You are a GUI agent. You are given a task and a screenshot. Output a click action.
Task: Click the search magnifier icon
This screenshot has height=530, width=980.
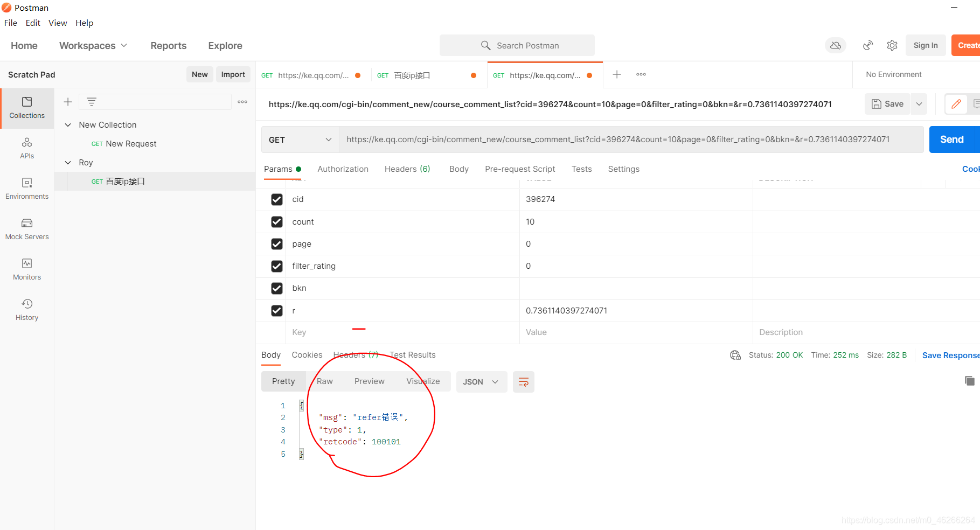485,46
